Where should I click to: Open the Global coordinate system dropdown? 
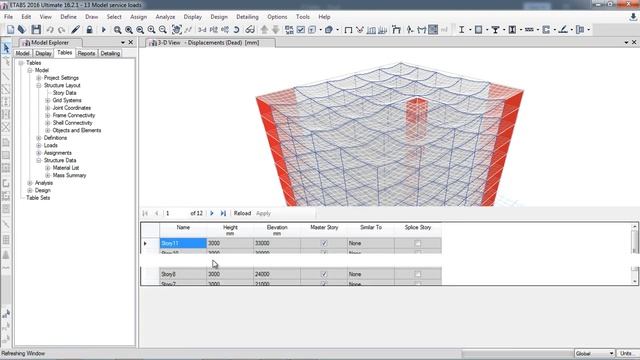click(594, 353)
